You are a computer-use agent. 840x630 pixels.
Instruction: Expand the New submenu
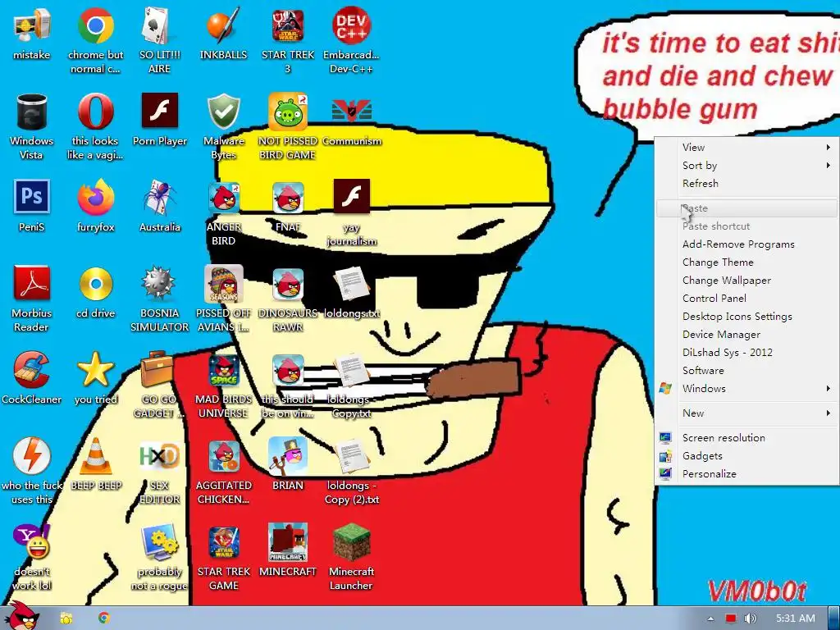point(746,413)
